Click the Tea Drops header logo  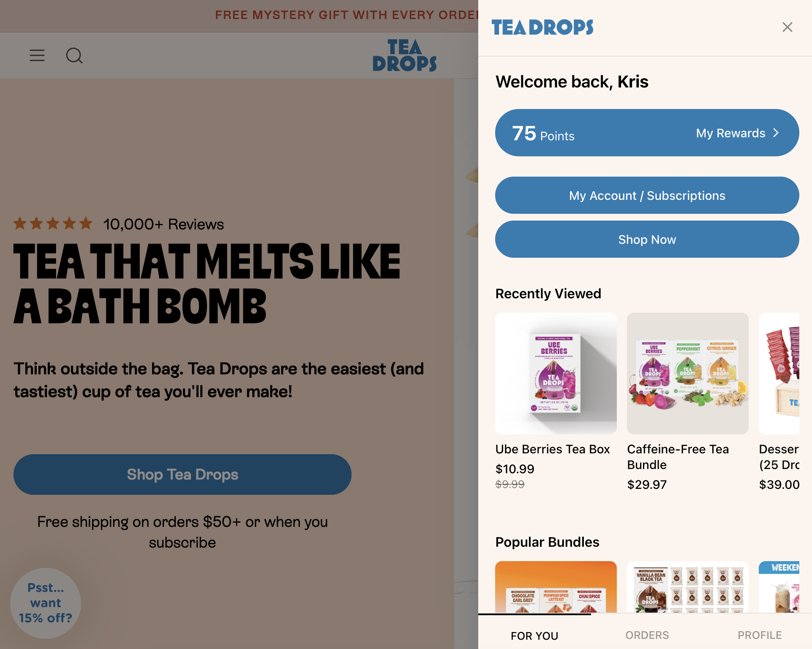404,55
